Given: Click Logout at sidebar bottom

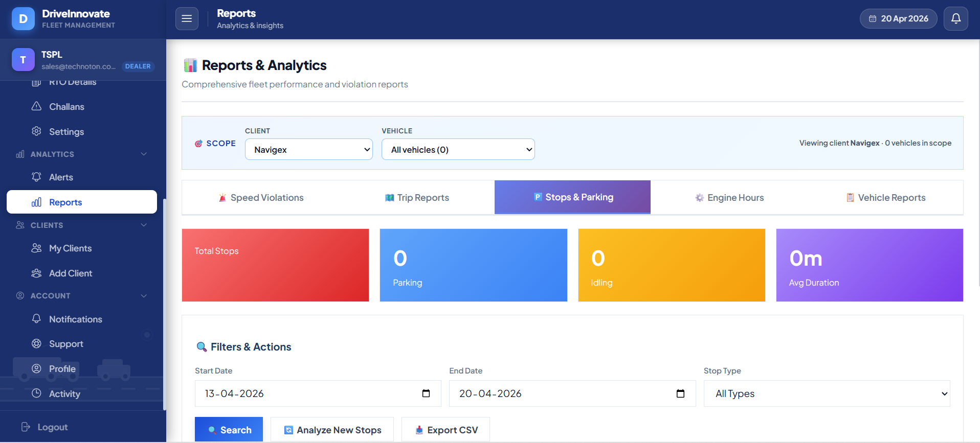Looking at the screenshot, I should [x=45, y=427].
